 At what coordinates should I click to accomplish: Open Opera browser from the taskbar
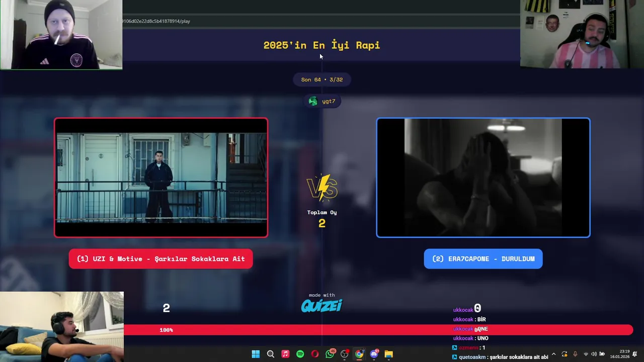point(315,354)
